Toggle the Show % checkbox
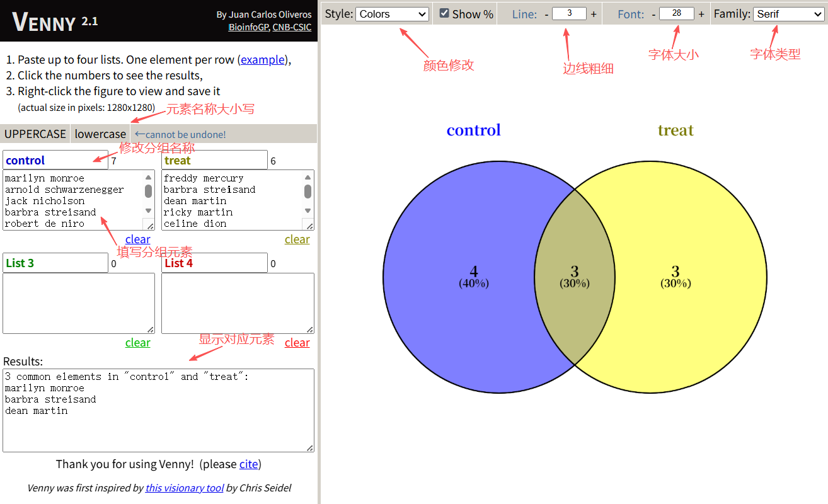828x504 pixels. click(444, 13)
